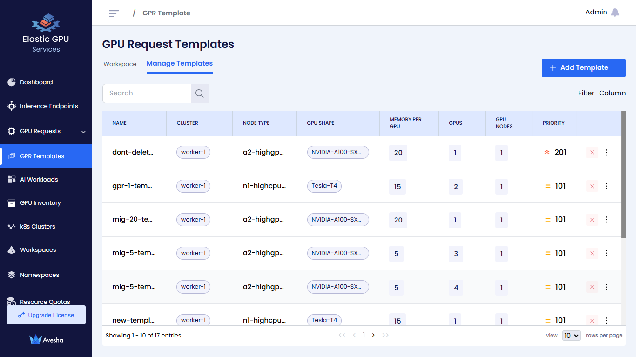This screenshot has height=364, width=640.
Task: Click the table vertical scrollbar
Action: (623, 175)
